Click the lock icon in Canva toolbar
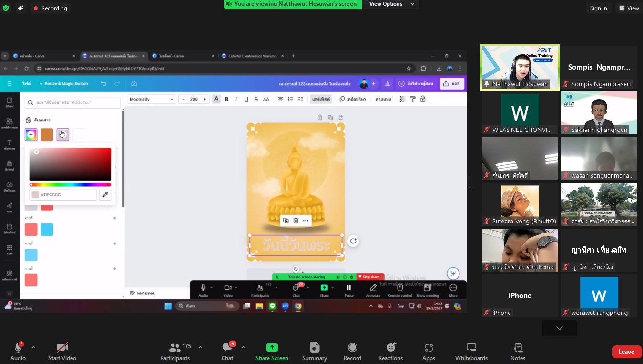 422,99
